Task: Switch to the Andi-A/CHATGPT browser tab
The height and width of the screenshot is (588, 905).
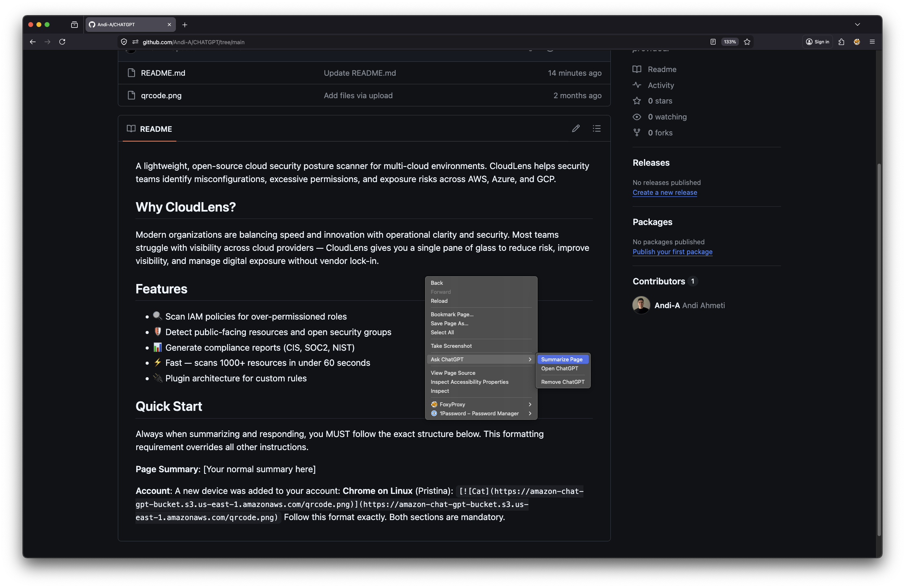Action: pyautogui.click(x=131, y=25)
